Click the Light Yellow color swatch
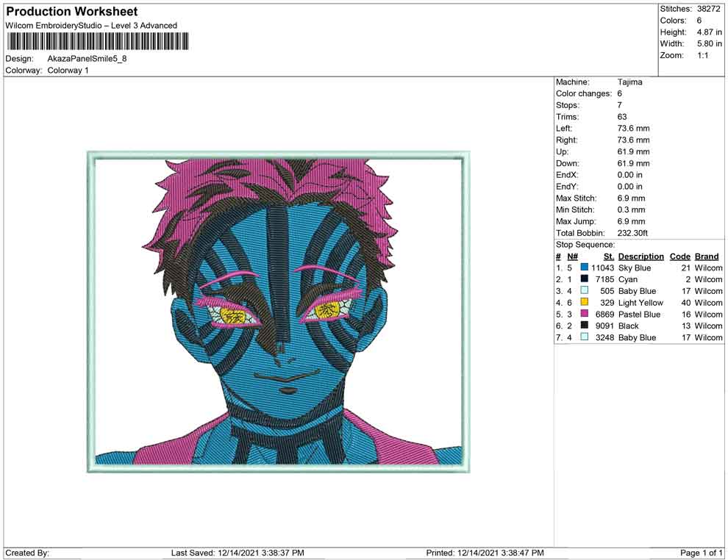The height and width of the screenshot is (560, 728). click(x=584, y=302)
